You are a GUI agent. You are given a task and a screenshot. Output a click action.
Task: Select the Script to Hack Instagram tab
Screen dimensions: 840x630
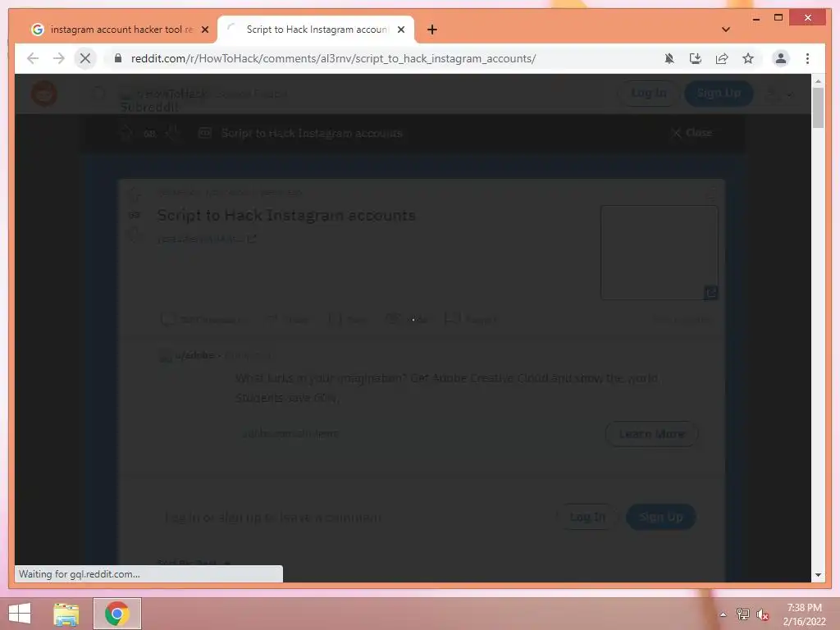[x=316, y=30]
